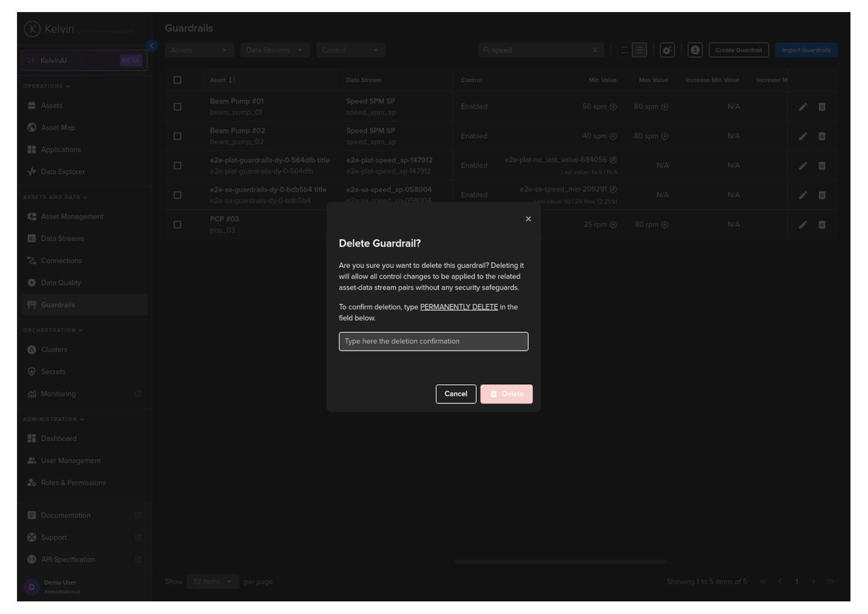This screenshot has width=868, height=614.
Task: Click edit pencil for e2e-sa-guardrails row
Action: pos(803,195)
